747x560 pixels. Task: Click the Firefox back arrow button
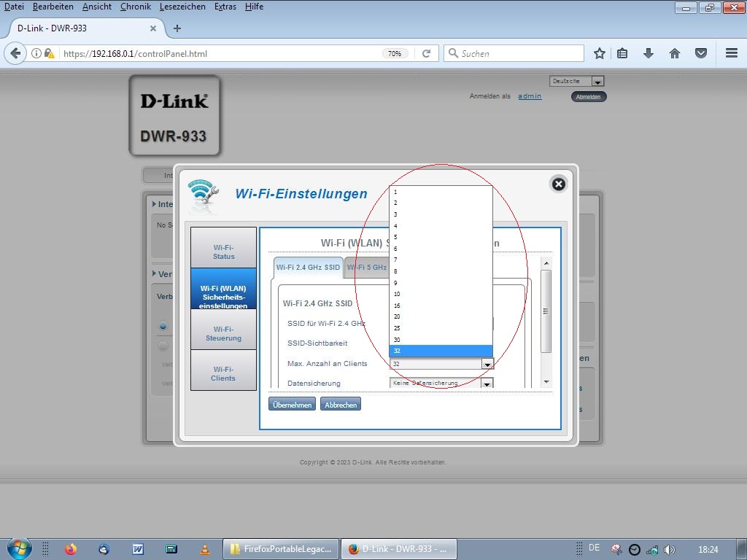pos(15,53)
